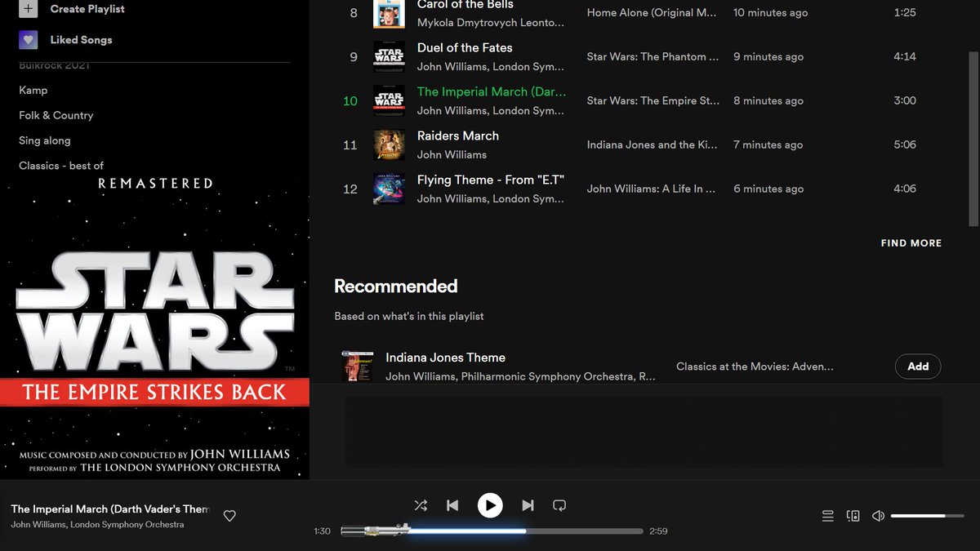Select Carol of the Bells track

pyautogui.click(x=467, y=5)
